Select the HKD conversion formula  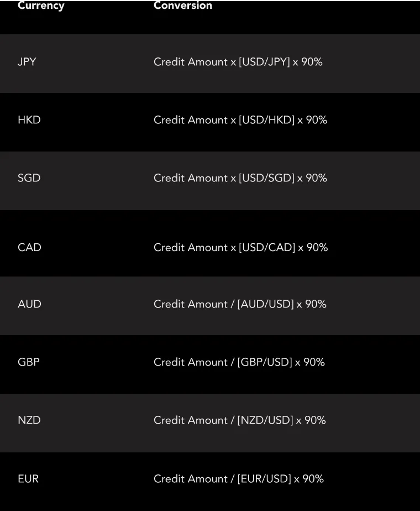240,120
